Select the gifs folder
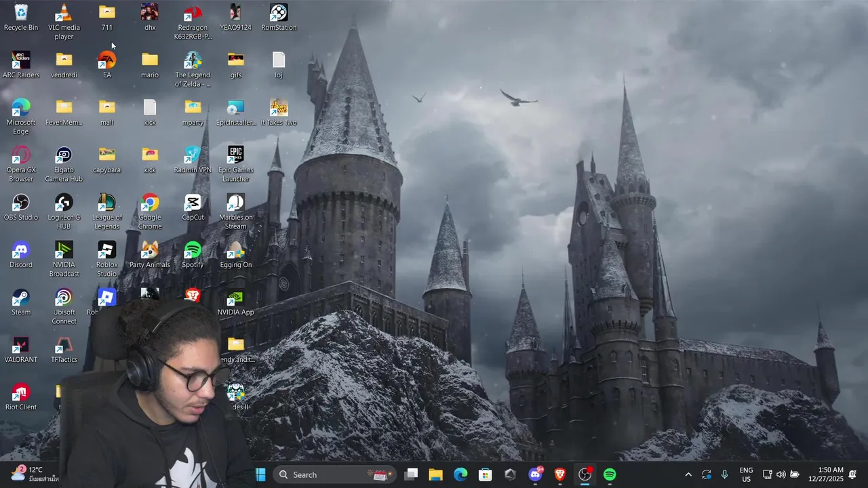The width and height of the screenshot is (868, 488). pos(235,65)
